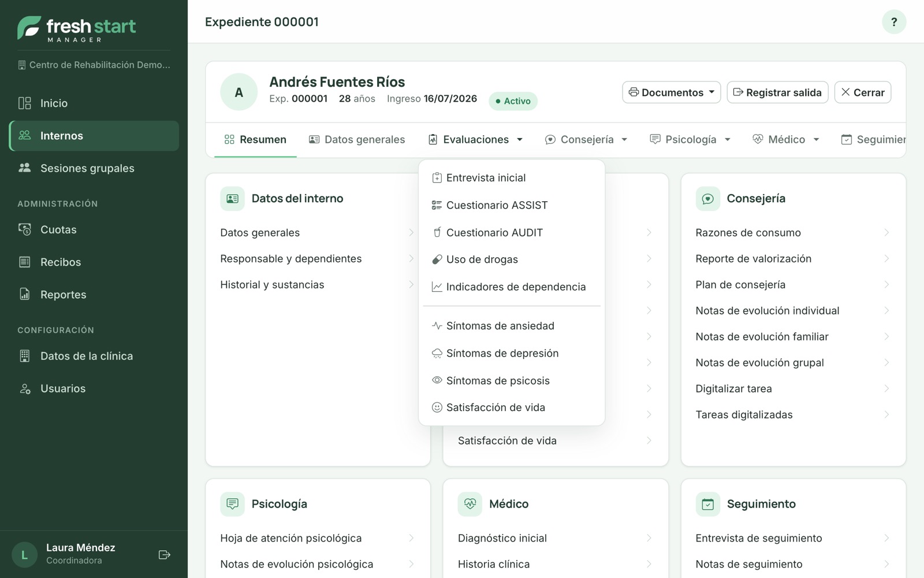Click the Seguimiento card calendar icon
924x578 pixels.
point(707,504)
